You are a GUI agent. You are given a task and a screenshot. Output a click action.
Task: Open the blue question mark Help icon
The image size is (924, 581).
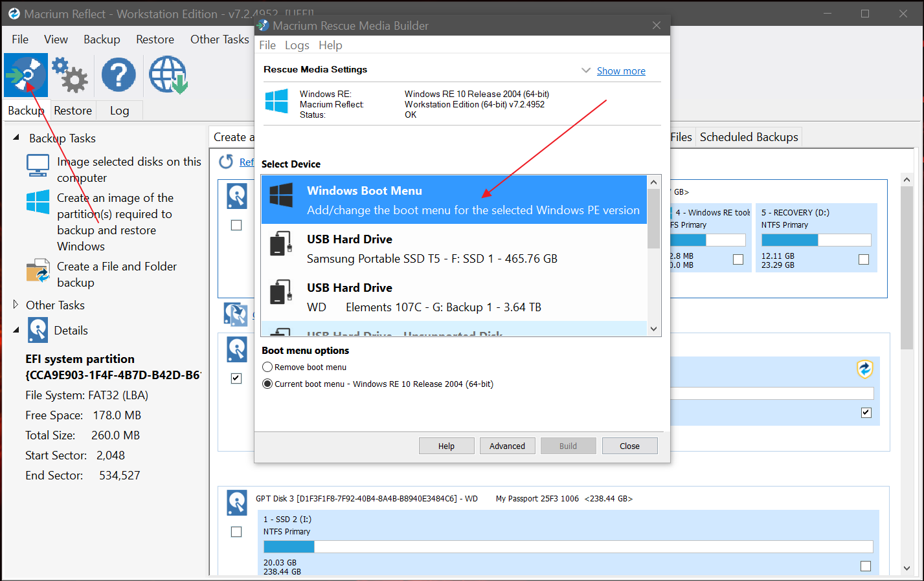click(x=118, y=75)
